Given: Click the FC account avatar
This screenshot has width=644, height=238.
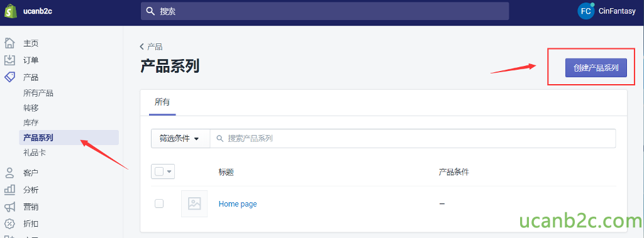Looking at the screenshot, I should (x=586, y=11).
